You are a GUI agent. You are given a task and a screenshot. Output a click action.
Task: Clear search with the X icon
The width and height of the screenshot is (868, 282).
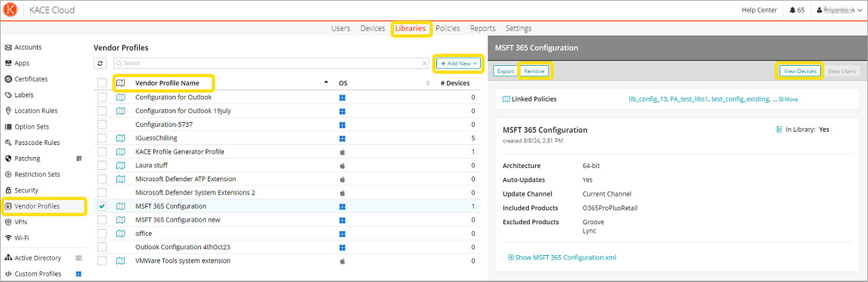coord(424,63)
